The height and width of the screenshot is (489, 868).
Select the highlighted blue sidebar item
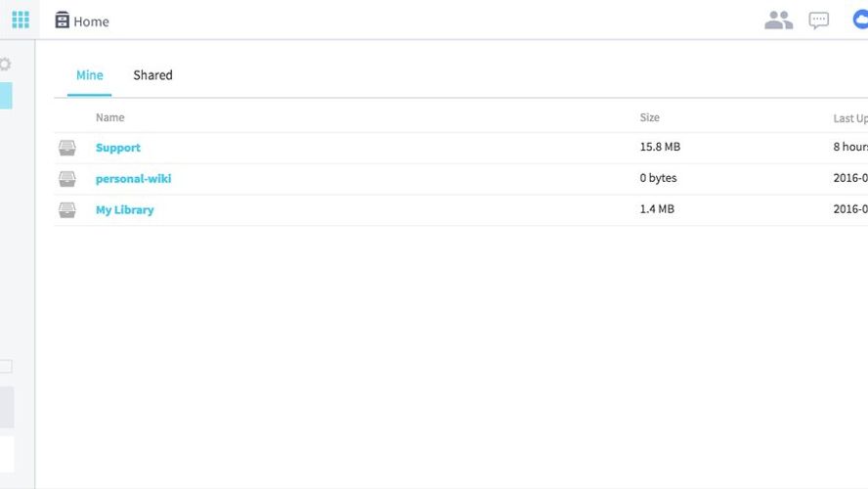click(6, 96)
